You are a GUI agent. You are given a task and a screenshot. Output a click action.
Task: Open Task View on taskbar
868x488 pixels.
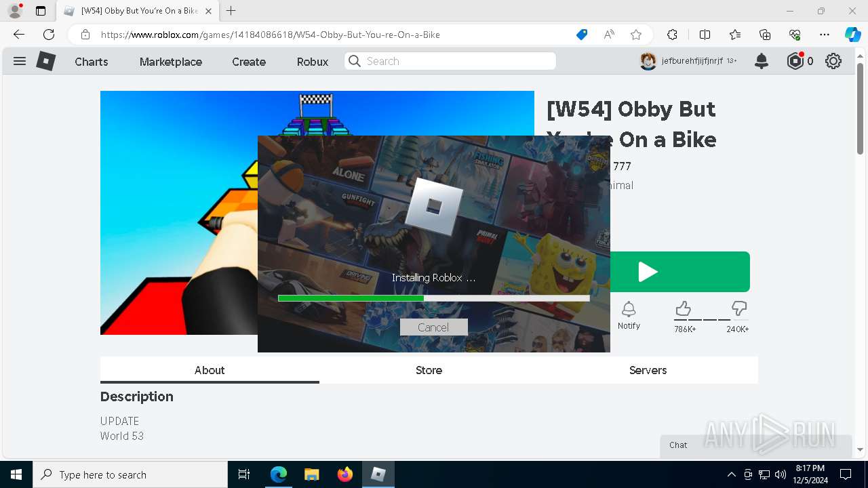[x=244, y=474]
